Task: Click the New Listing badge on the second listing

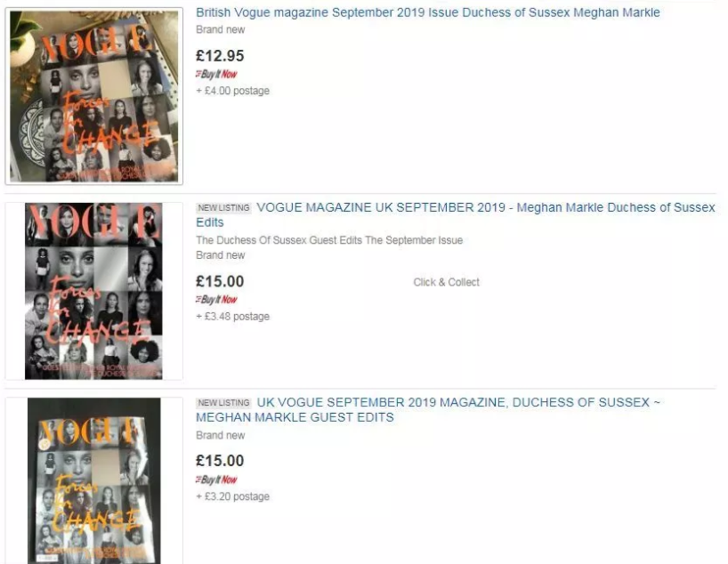Action: tap(223, 208)
